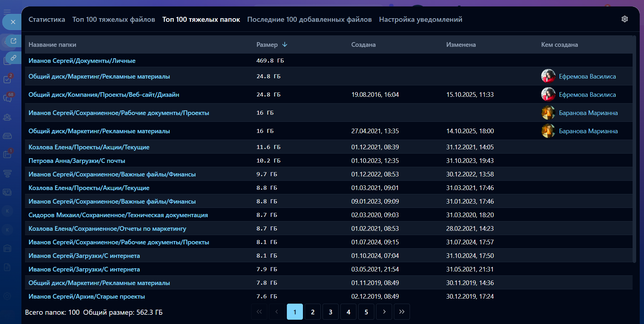Click the copy link icon
Viewport: 644px width, 324px height.
tap(13, 58)
